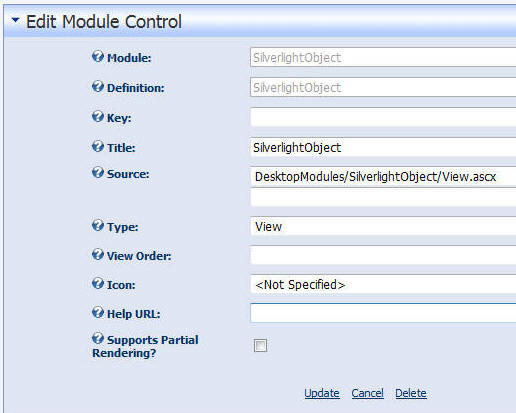
Task: Enable the Supports Partial Rendering checkbox
Action: tap(260, 345)
